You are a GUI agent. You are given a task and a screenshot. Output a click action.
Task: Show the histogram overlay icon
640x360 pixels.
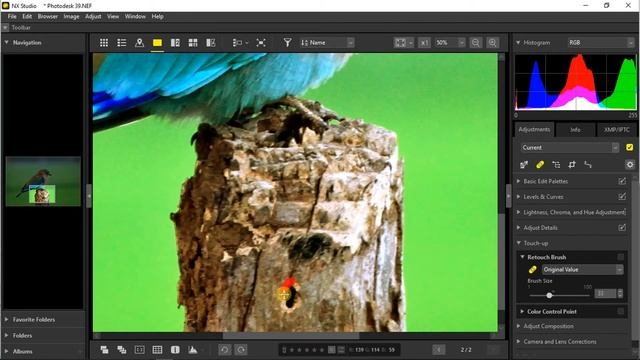193,350
